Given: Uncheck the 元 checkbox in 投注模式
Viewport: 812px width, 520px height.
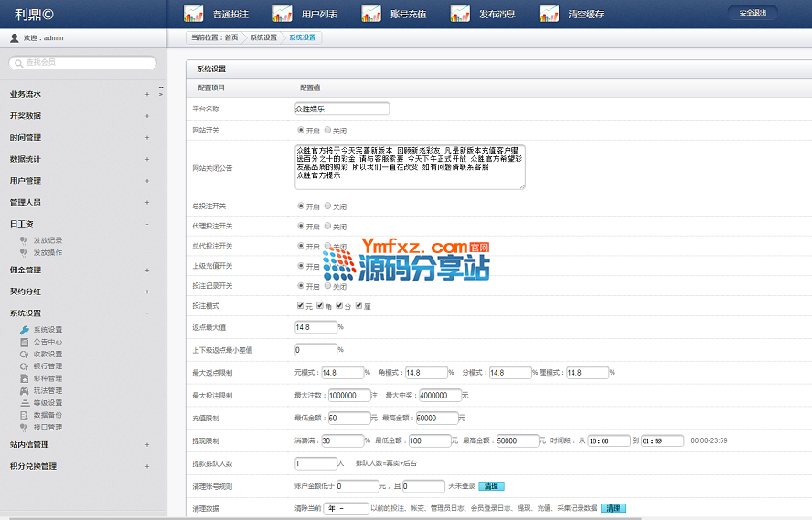Looking at the screenshot, I should (x=301, y=306).
